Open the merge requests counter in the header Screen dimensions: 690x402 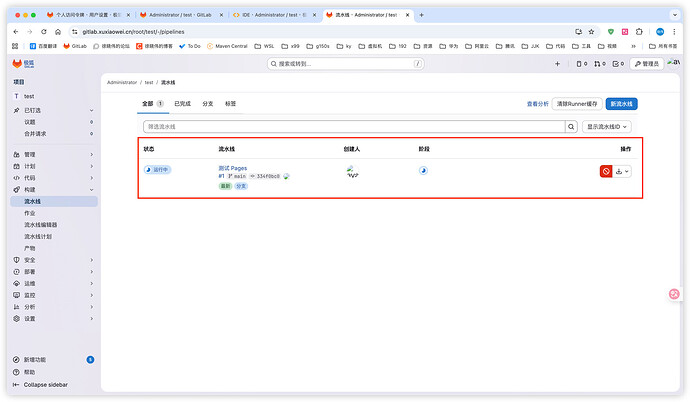(599, 64)
